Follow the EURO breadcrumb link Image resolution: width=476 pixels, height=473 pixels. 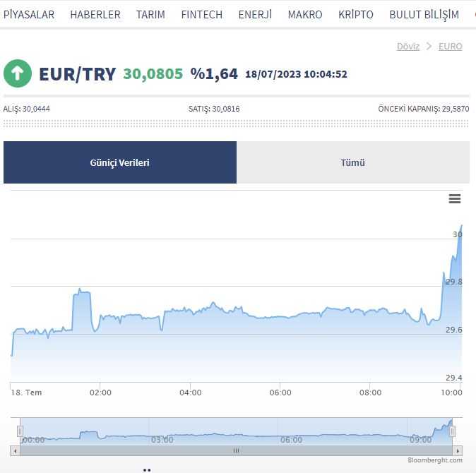[450, 47]
